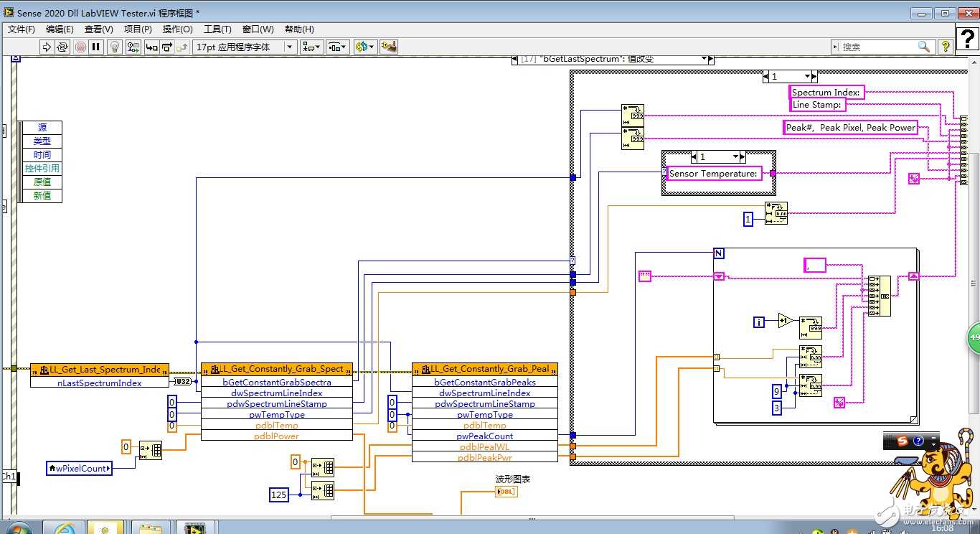
Task: Click the Step Over button
Action: (166, 47)
